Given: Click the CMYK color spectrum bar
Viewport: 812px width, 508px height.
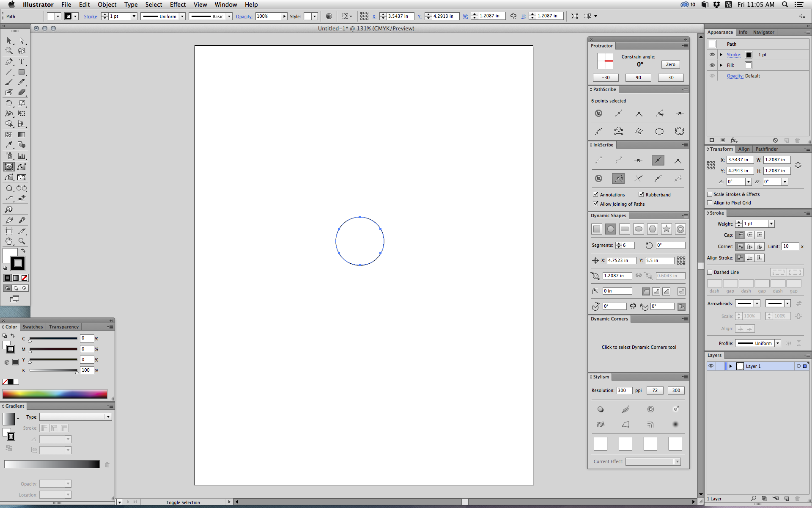Looking at the screenshot, I should pyautogui.click(x=55, y=394).
